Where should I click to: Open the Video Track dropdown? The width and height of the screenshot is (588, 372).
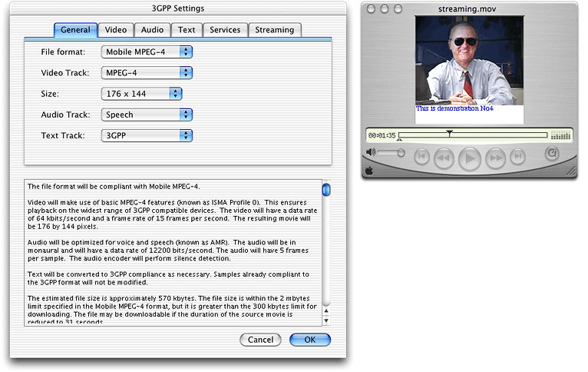pyautogui.click(x=147, y=73)
